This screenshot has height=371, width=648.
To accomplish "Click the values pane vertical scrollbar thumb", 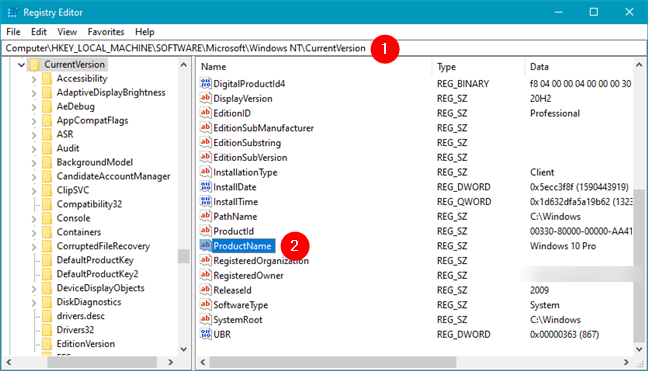I will (x=639, y=265).
